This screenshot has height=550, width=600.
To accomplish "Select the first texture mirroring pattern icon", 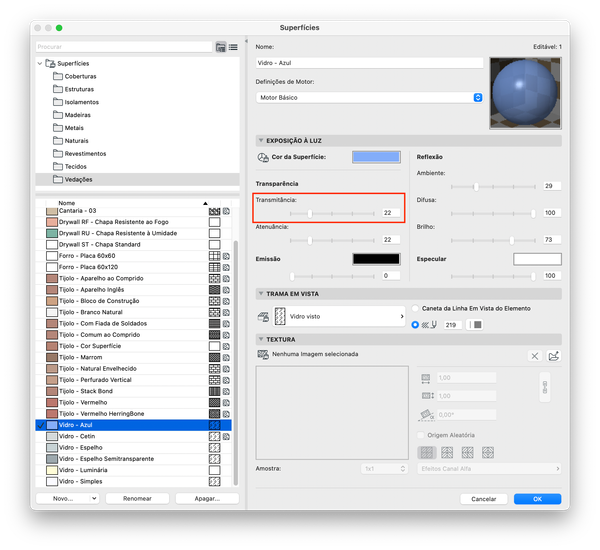I will (x=427, y=452).
